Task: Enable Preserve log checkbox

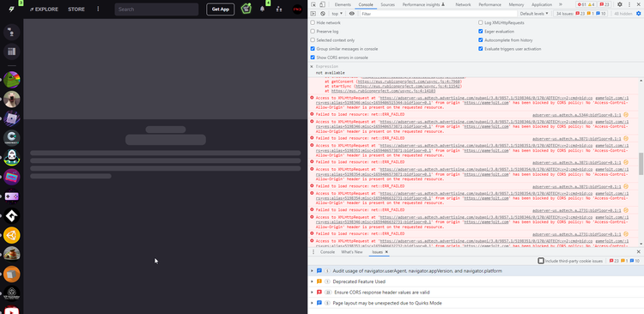Action: 313,31
